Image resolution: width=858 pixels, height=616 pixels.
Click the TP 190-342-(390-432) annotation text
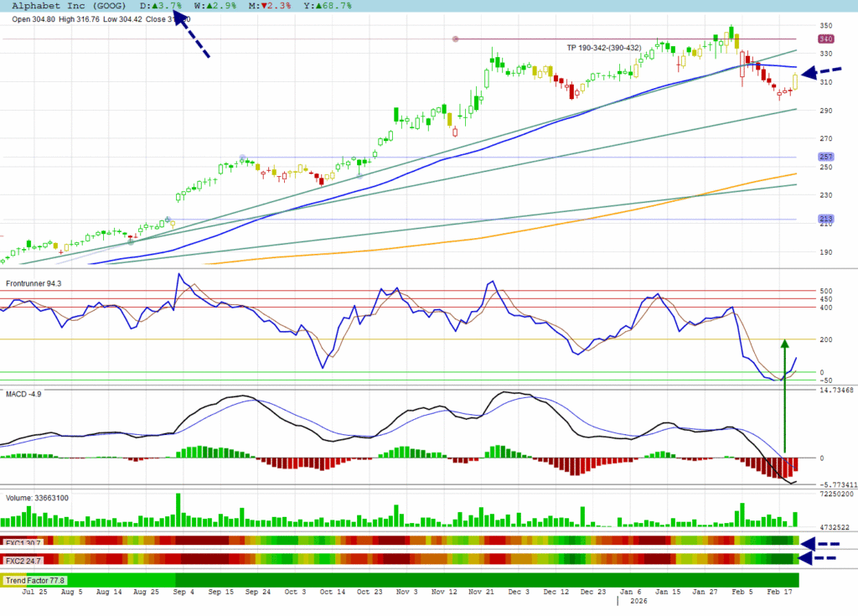pos(603,48)
